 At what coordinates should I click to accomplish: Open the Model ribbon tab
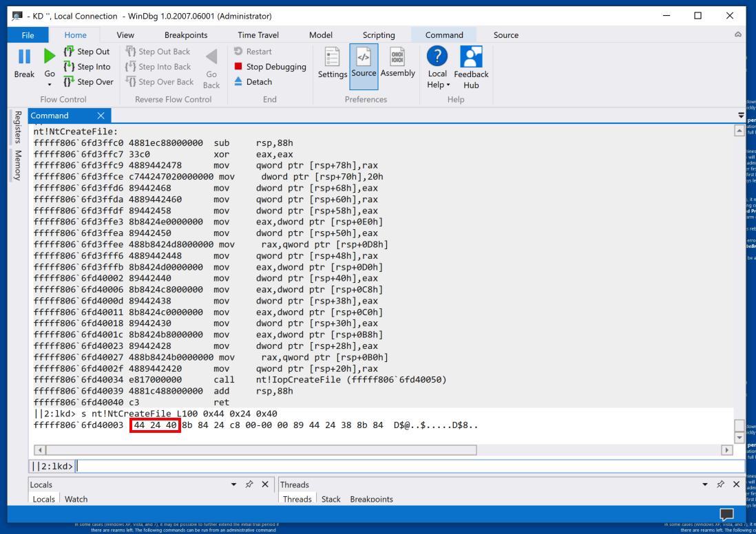coord(321,35)
